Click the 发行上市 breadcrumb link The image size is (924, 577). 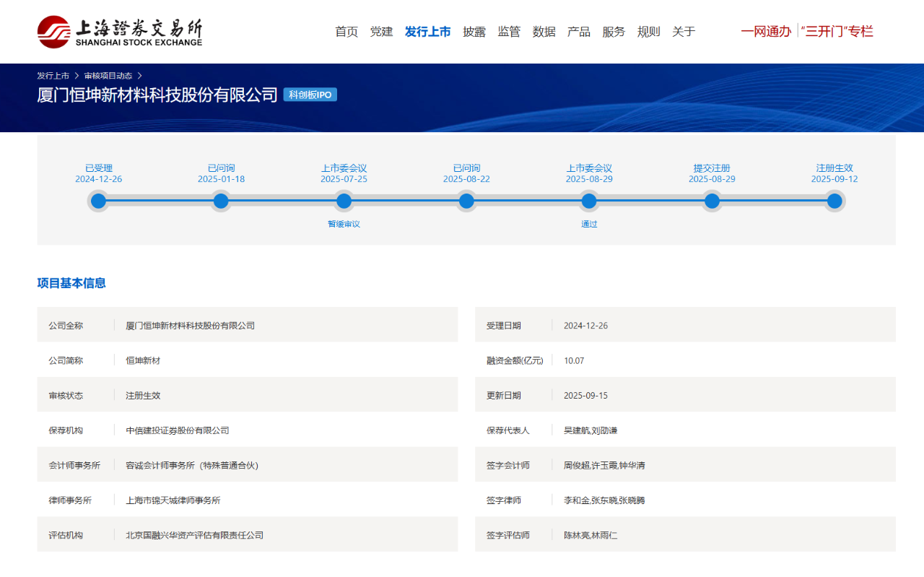(x=53, y=76)
